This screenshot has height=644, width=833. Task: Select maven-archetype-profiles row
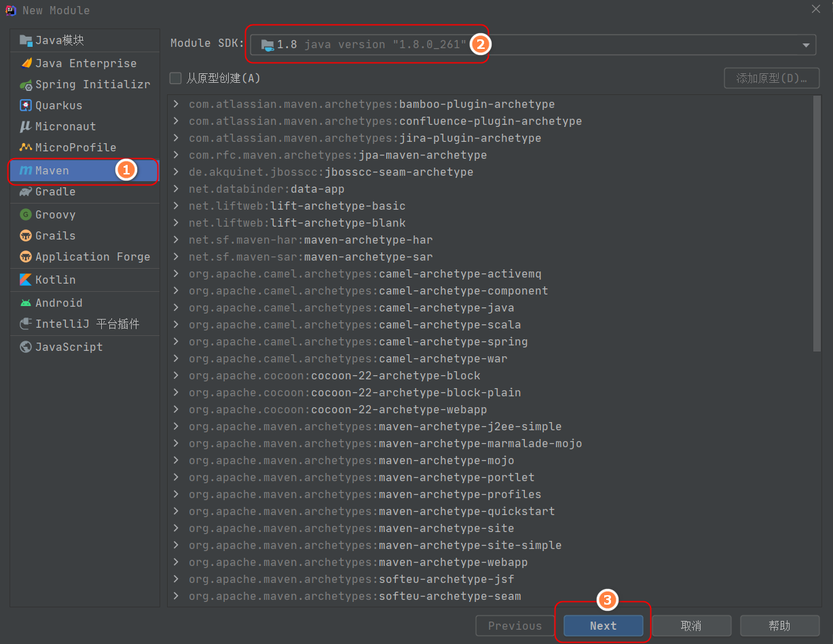pyautogui.click(x=490, y=494)
